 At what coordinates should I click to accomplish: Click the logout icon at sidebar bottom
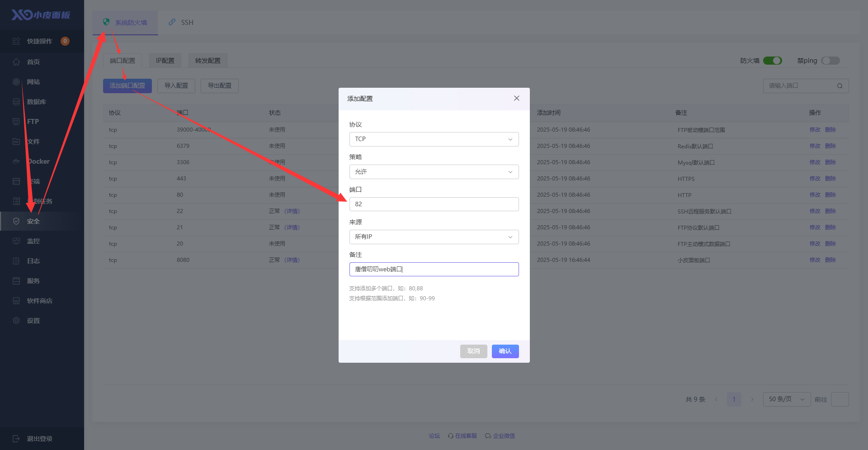click(16, 439)
